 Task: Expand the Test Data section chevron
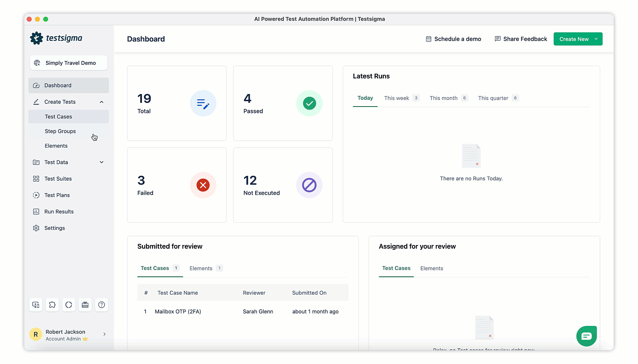click(101, 162)
